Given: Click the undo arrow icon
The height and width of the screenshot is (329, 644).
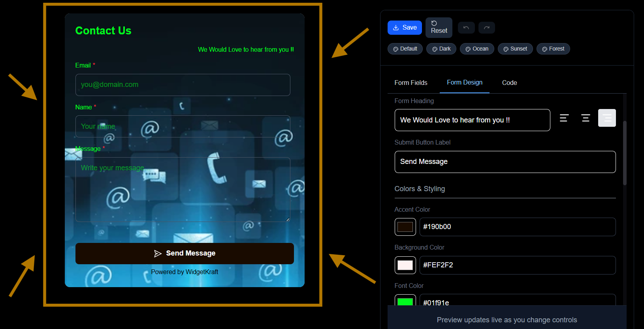Looking at the screenshot, I should pyautogui.click(x=466, y=28).
